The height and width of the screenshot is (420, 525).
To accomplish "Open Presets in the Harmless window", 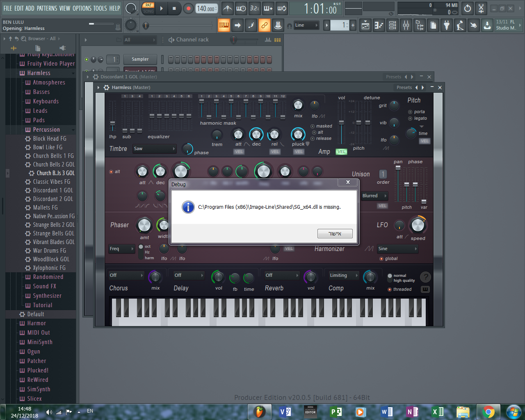I will coord(404,87).
